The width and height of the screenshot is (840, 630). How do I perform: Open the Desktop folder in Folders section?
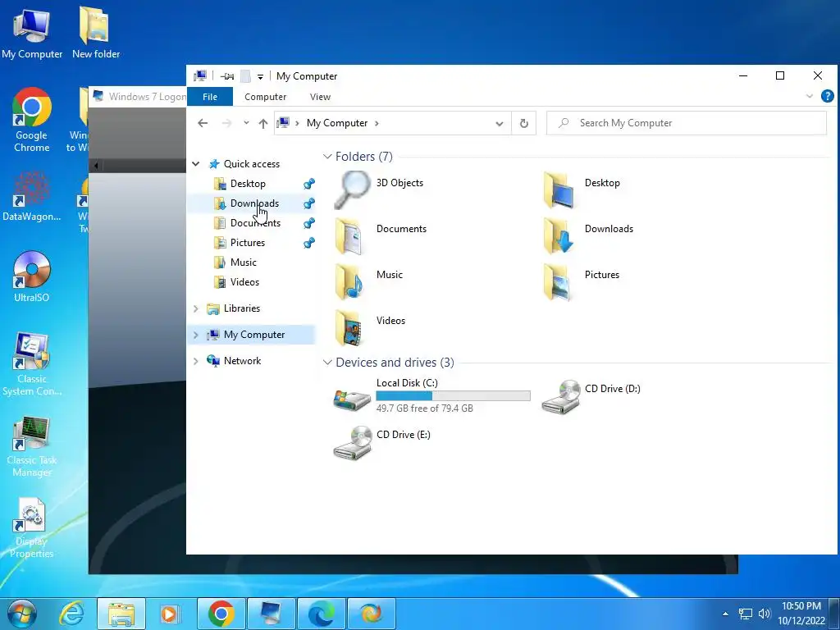[x=559, y=189]
